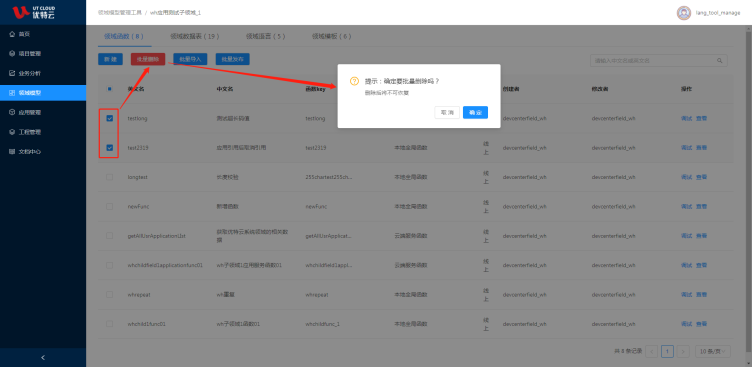Click 调试 link in newFunc row

pos(686,206)
